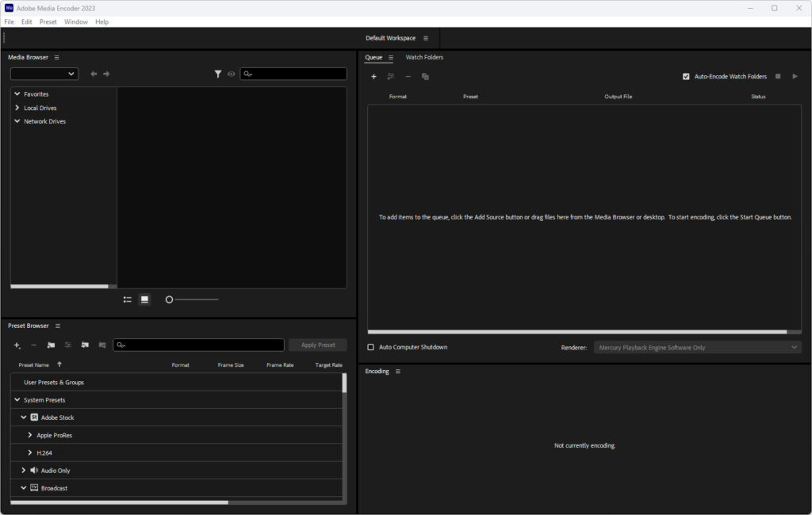The width and height of the screenshot is (812, 515).
Task: Open the Encoding panel menu icon
Action: (x=398, y=372)
